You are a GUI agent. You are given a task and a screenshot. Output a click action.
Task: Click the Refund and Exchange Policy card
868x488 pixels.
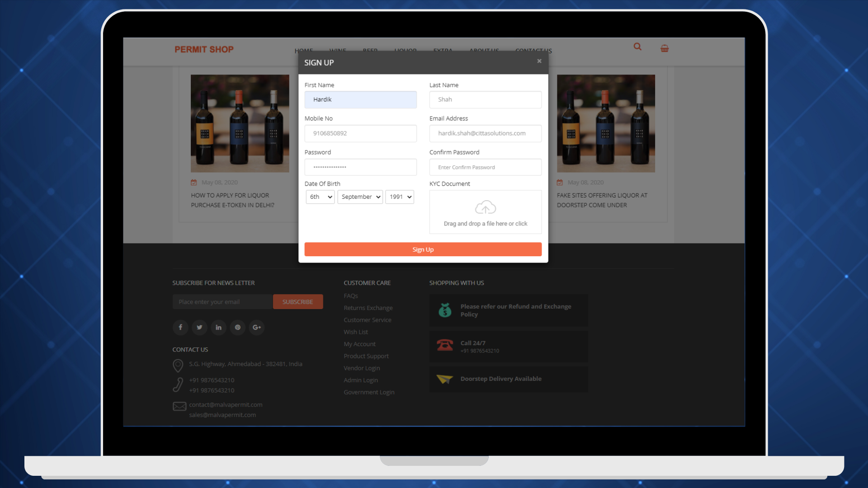[x=509, y=310]
